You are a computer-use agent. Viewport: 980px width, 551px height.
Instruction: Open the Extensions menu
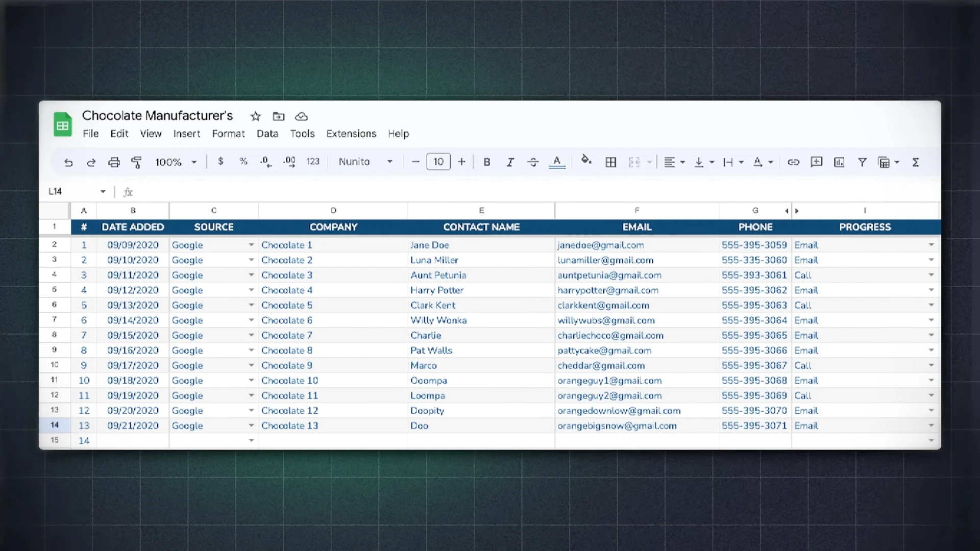351,134
